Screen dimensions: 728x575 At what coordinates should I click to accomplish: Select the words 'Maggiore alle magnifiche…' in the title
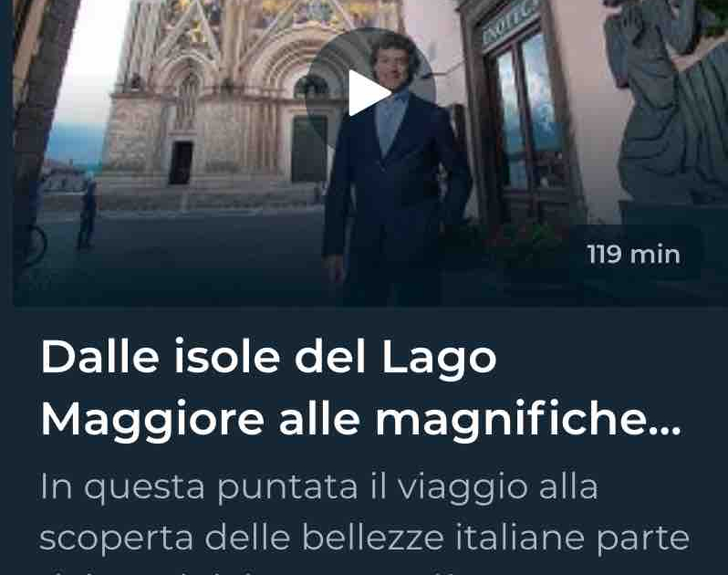[360, 420]
